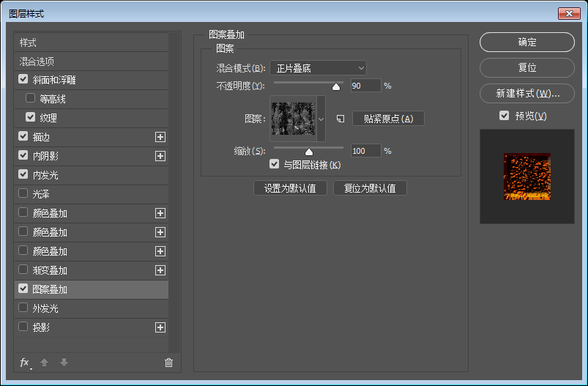Delete the effect with the trash icon
Screen dimensions: 588x386
click(168, 363)
